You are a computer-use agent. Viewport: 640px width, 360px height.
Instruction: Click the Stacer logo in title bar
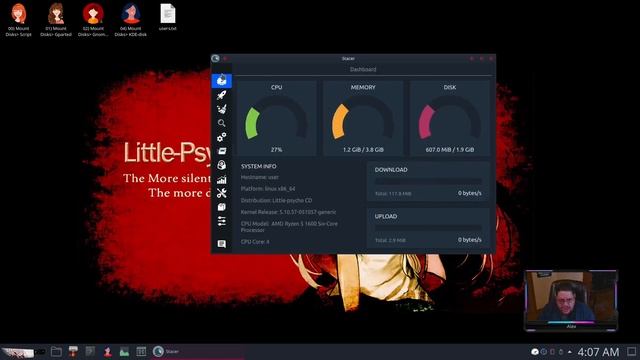coord(216,58)
